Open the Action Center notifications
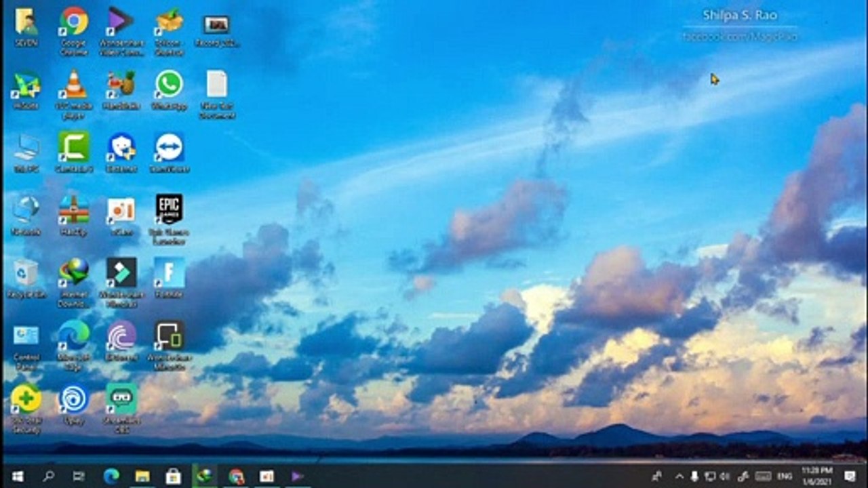The width and height of the screenshot is (868, 488). point(850,476)
